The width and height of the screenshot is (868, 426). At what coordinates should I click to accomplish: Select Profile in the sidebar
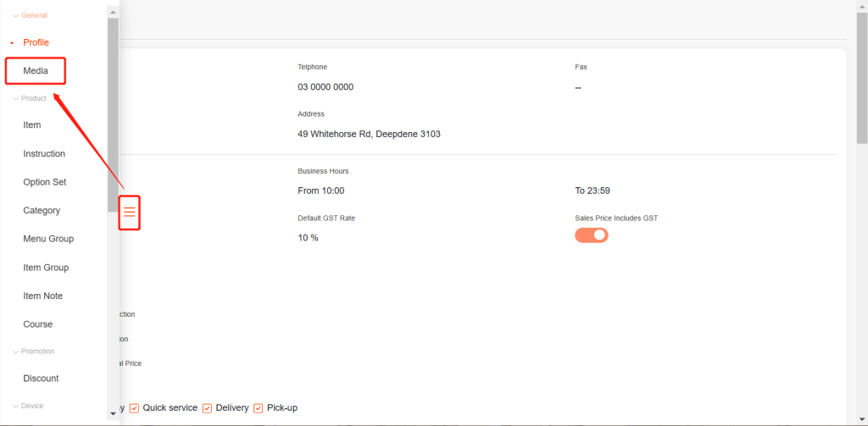coord(36,42)
